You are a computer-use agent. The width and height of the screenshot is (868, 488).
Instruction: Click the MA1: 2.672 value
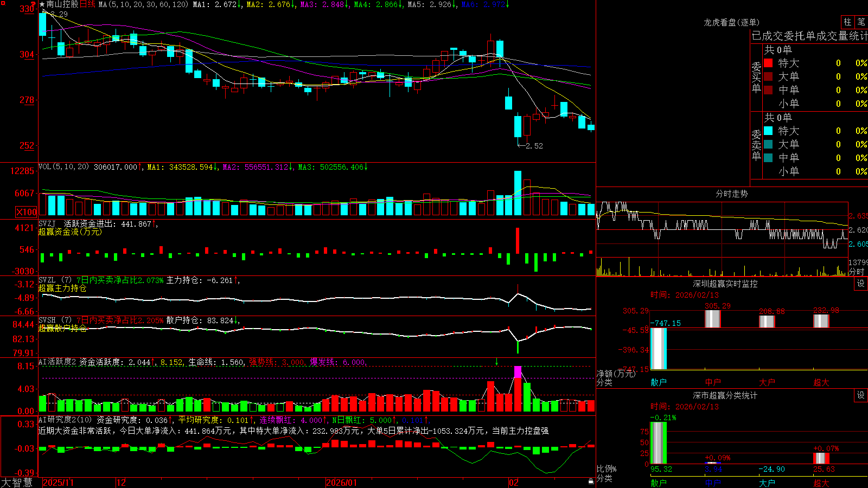217,4
